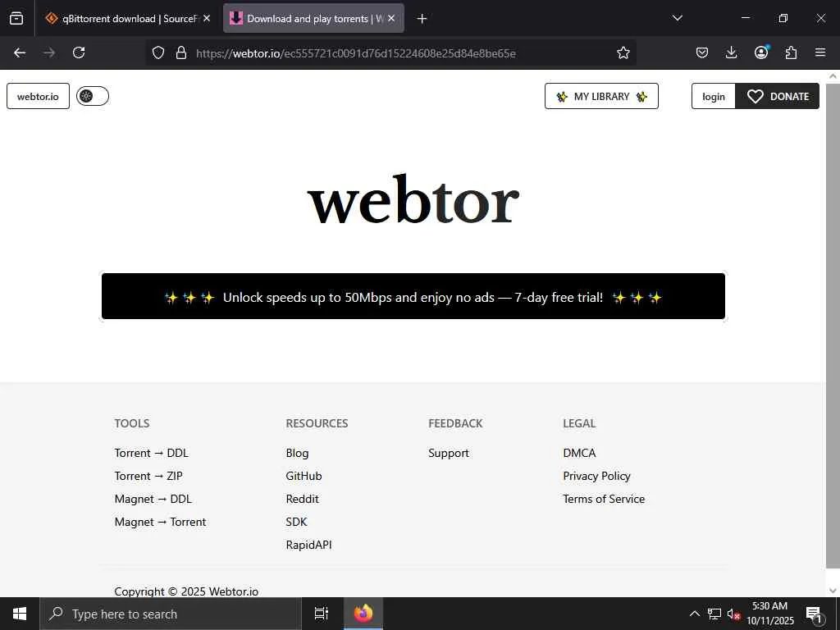The image size is (840, 630).
Task: Open the Reddit link
Action: coord(302,499)
